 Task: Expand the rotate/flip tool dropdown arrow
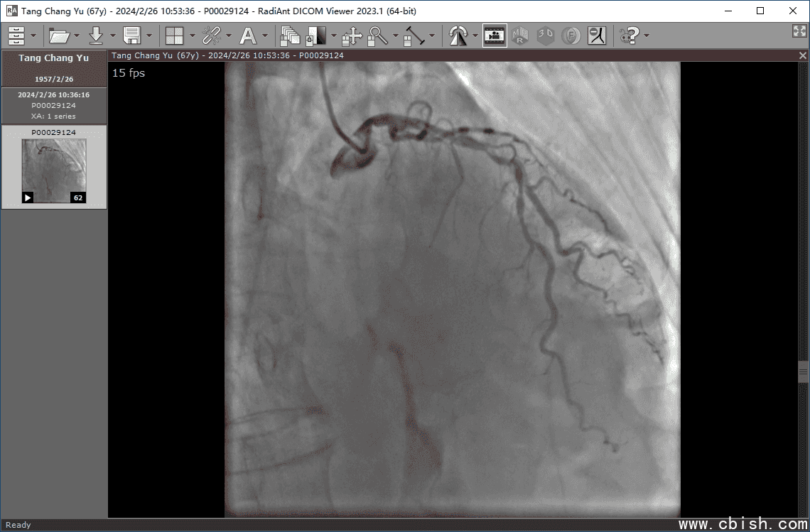click(475, 36)
